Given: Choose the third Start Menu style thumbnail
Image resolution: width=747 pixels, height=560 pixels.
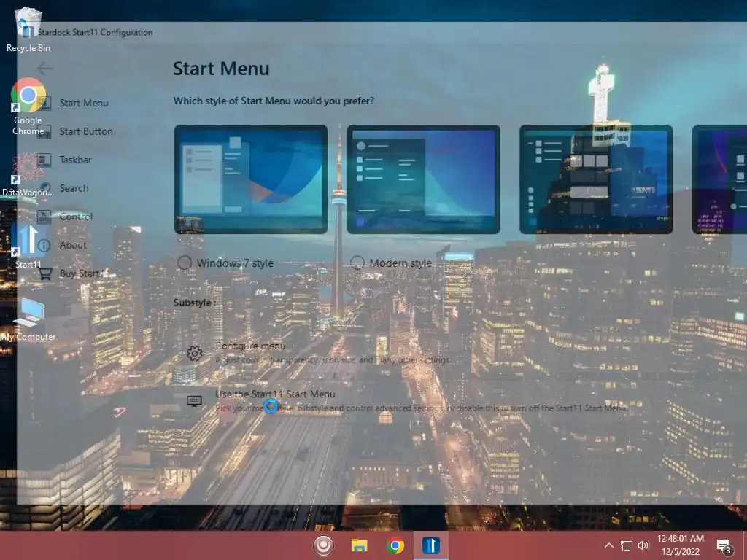Looking at the screenshot, I should [596, 179].
